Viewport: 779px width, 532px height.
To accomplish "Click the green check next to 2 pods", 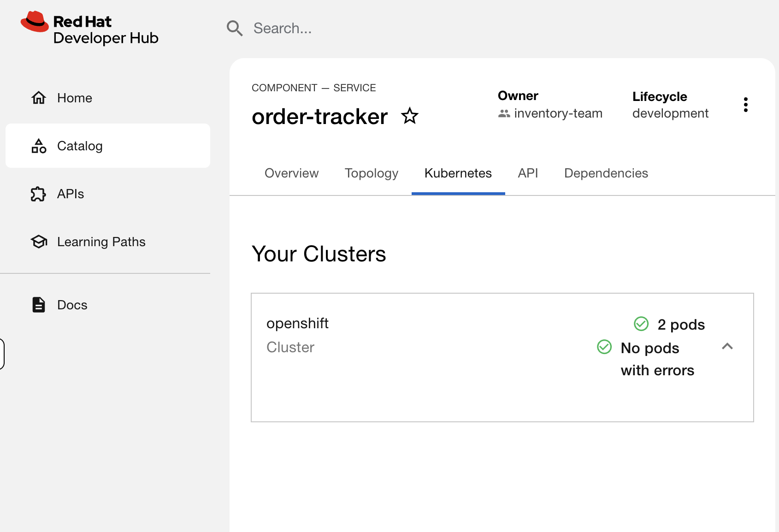I will coord(641,324).
